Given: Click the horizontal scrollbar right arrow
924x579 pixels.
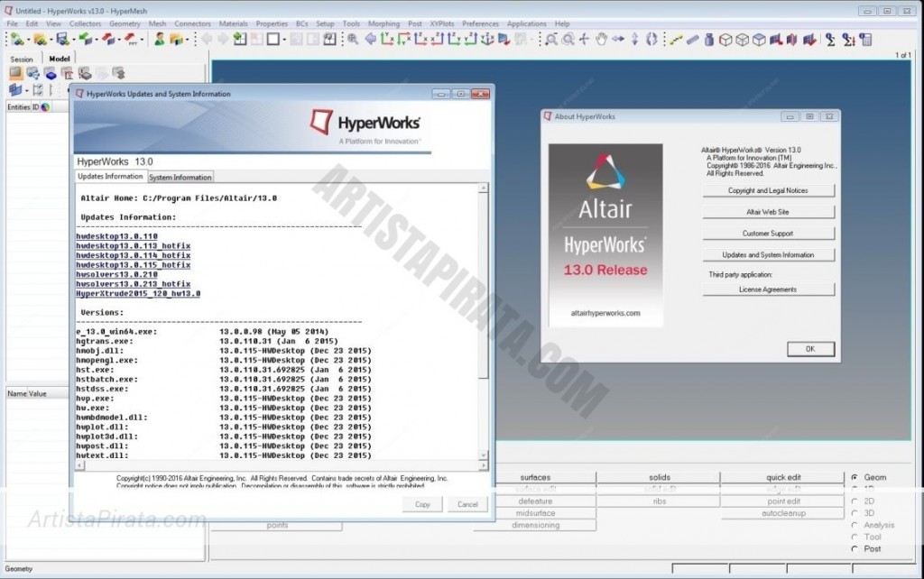Looking at the screenshot, I should (x=484, y=465).
